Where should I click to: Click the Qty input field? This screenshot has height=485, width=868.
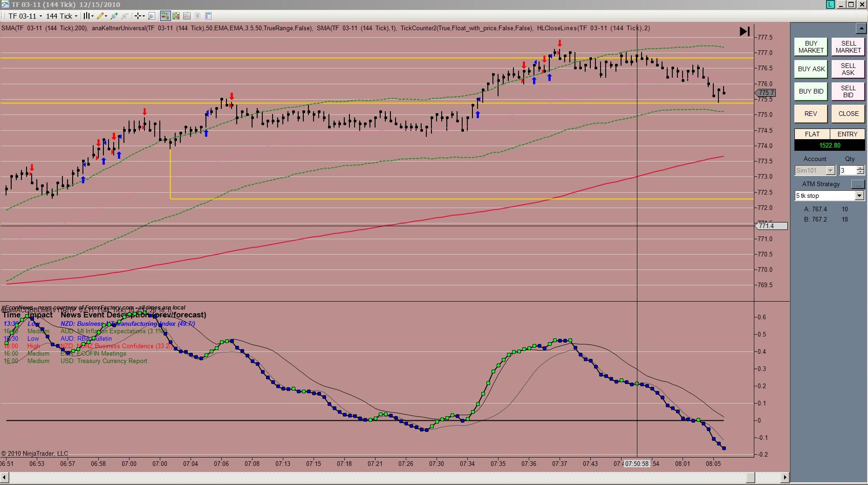click(x=848, y=170)
